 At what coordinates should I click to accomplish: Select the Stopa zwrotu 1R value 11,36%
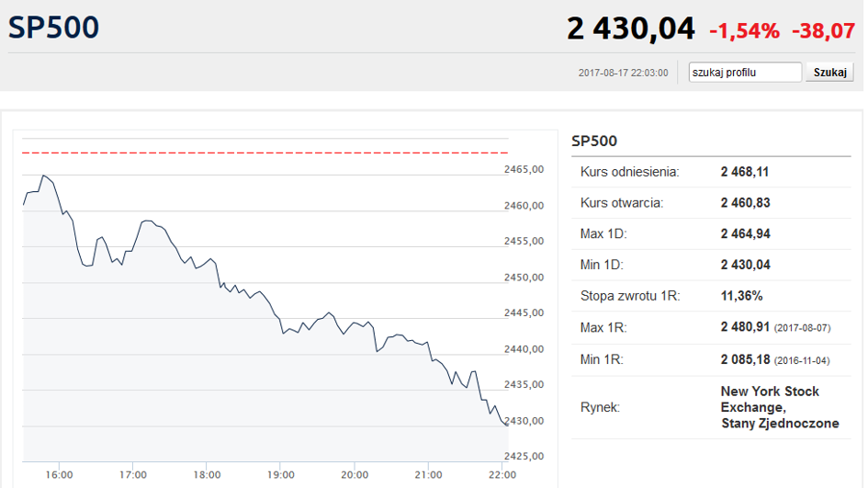[741, 296]
